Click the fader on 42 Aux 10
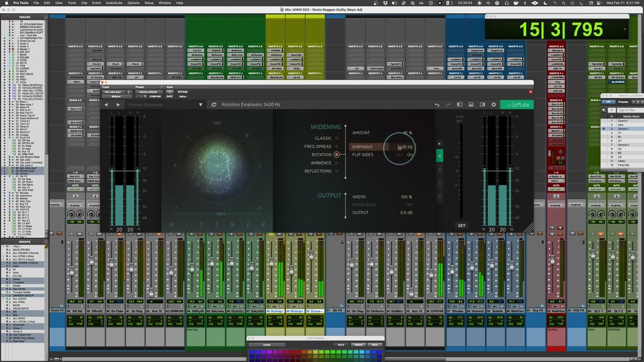Viewport: 644px width, 362px height. (x=151, y=293)
